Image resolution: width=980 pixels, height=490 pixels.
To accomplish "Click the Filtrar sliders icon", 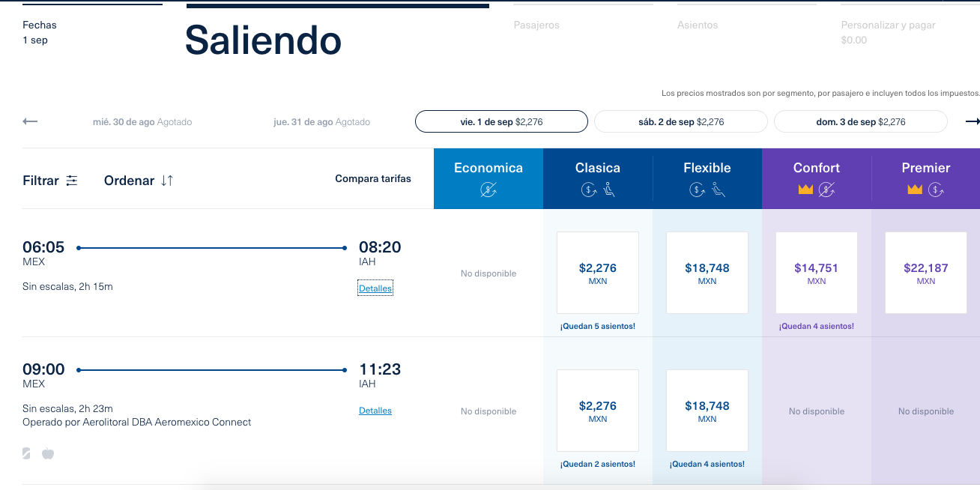I will click(x=72, y=181).
